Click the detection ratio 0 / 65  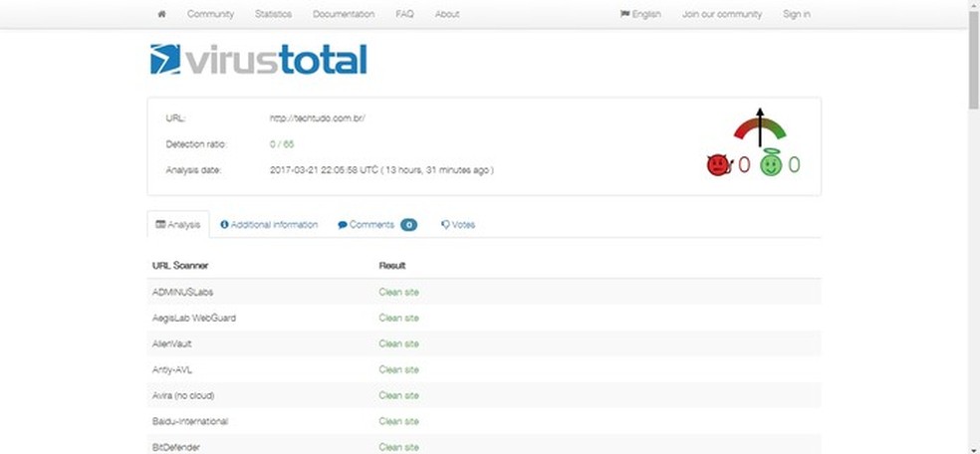(x=281, y=144)
